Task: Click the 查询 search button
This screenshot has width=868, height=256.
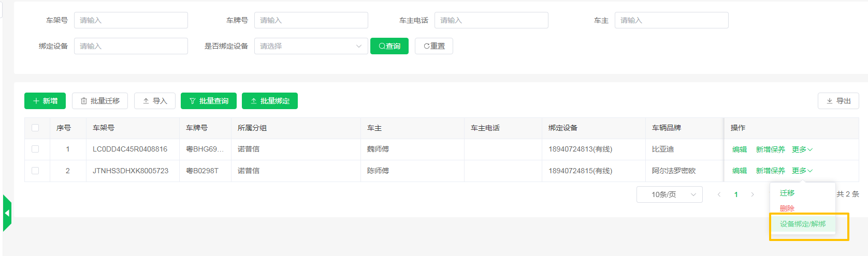Action: point(389,46)
